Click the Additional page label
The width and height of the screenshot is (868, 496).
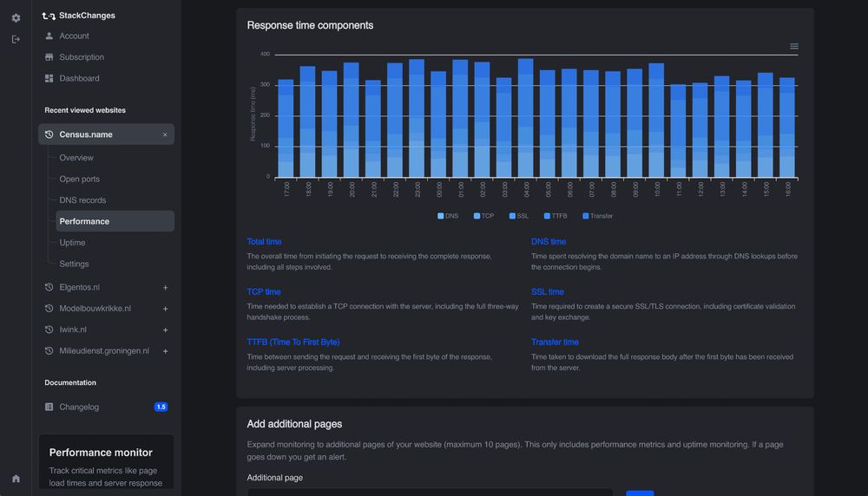(x=274, y=478)
